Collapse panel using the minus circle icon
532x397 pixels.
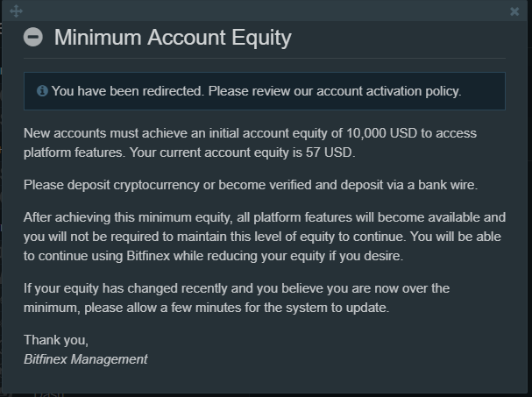click(x=33, y=37)
